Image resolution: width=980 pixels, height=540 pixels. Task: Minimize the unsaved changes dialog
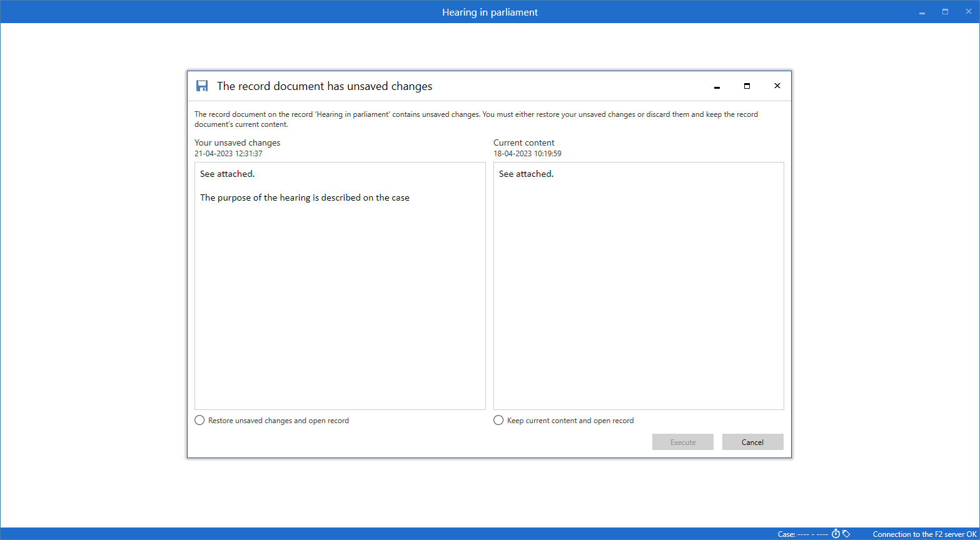point(717,86)
